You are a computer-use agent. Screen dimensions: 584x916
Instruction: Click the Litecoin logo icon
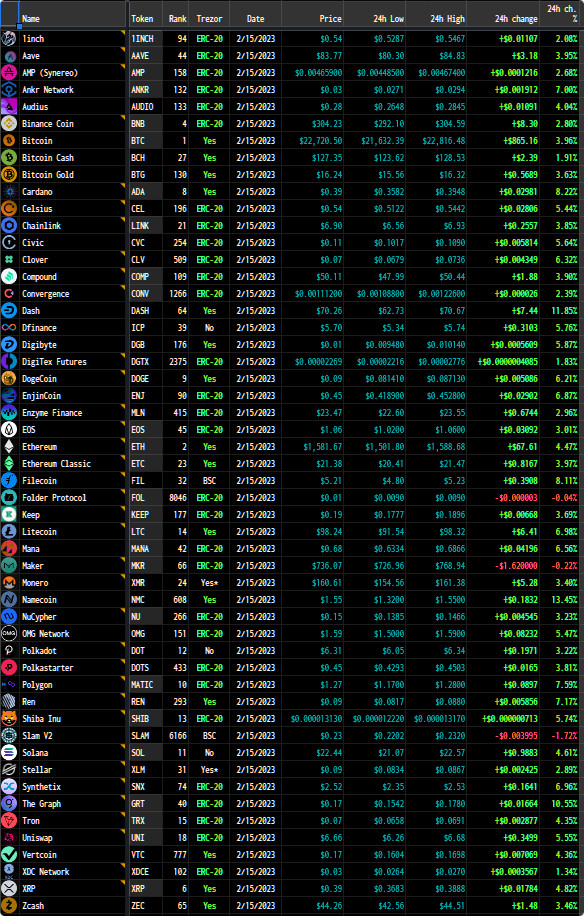9,532
